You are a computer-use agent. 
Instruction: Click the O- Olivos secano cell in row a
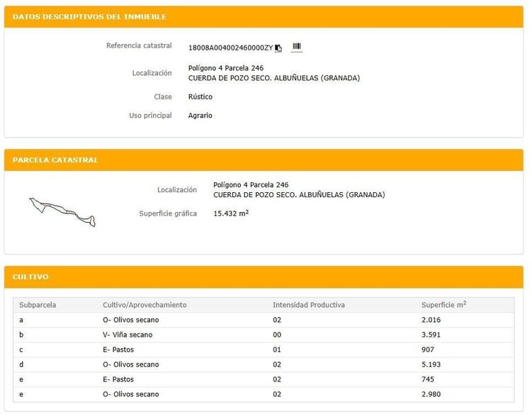(x=130, y=320)
